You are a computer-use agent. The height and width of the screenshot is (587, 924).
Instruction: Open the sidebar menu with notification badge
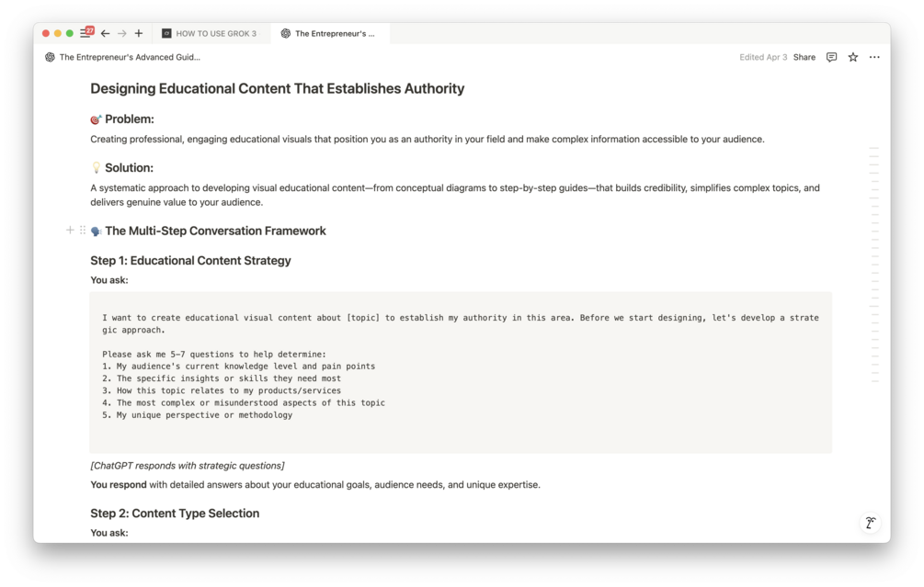click(86, 33)
